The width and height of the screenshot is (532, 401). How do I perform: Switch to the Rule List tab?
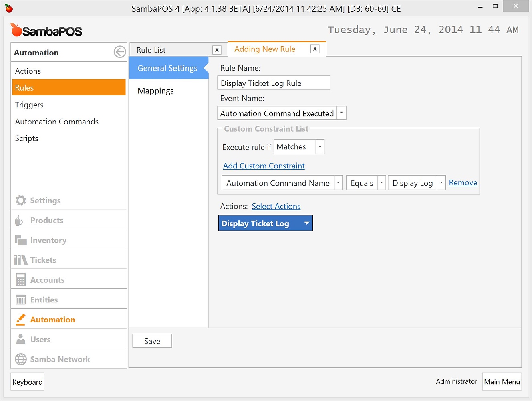click(x=151, y=49)
